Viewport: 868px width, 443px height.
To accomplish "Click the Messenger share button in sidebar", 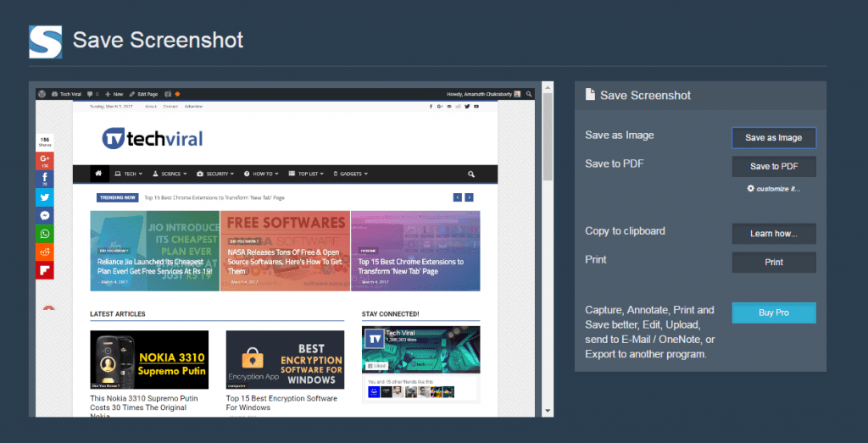I will 45,216.
